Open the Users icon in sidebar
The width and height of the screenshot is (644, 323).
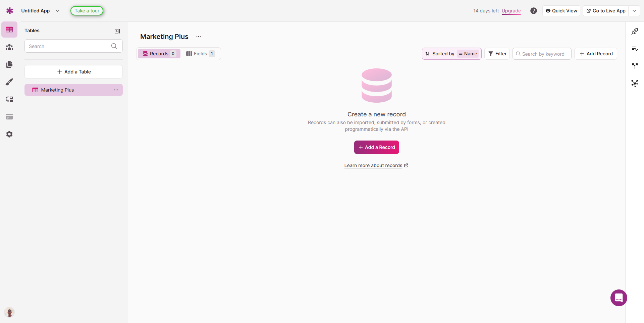9,47
